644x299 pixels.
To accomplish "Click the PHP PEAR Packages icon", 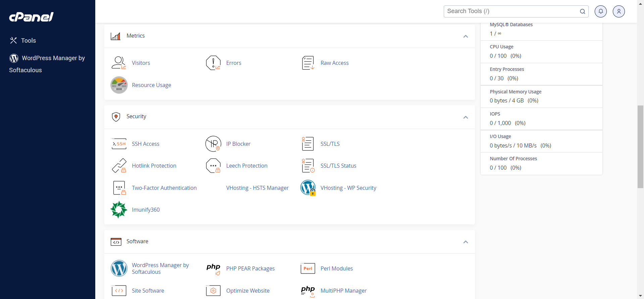I will click(213, 269).
